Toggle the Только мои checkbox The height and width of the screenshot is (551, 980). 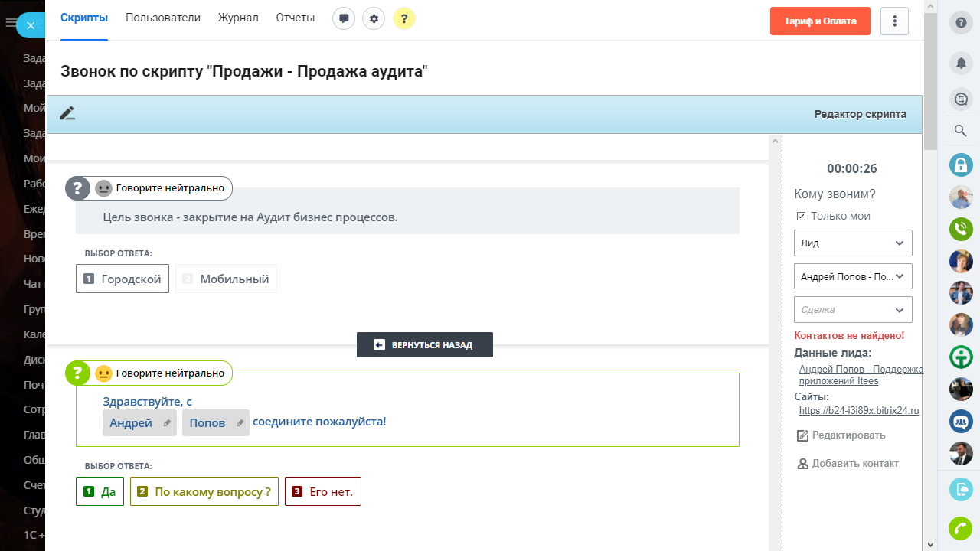801,217
